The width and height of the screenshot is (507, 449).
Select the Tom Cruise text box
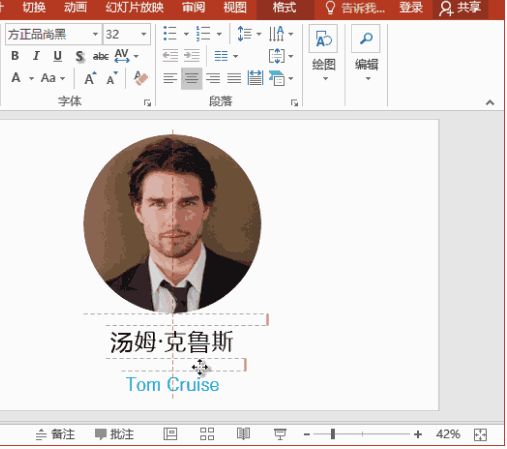[172, 384]
